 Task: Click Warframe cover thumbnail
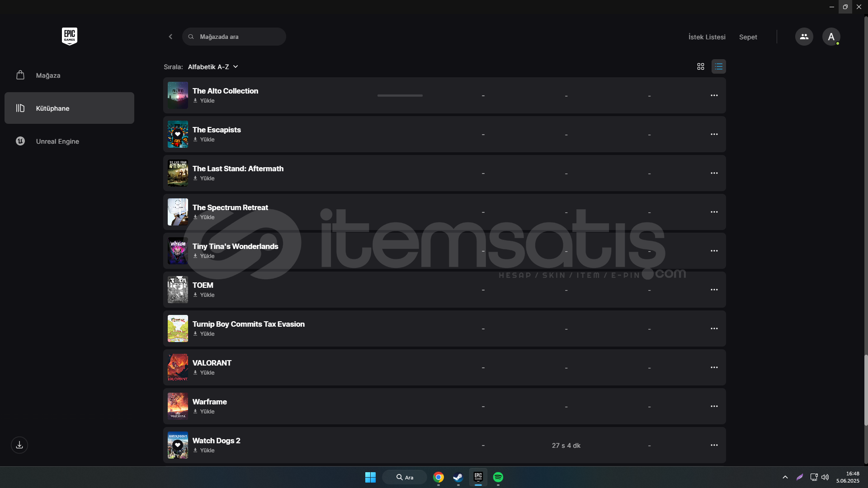pyautogui.click(x=178, y=406)
